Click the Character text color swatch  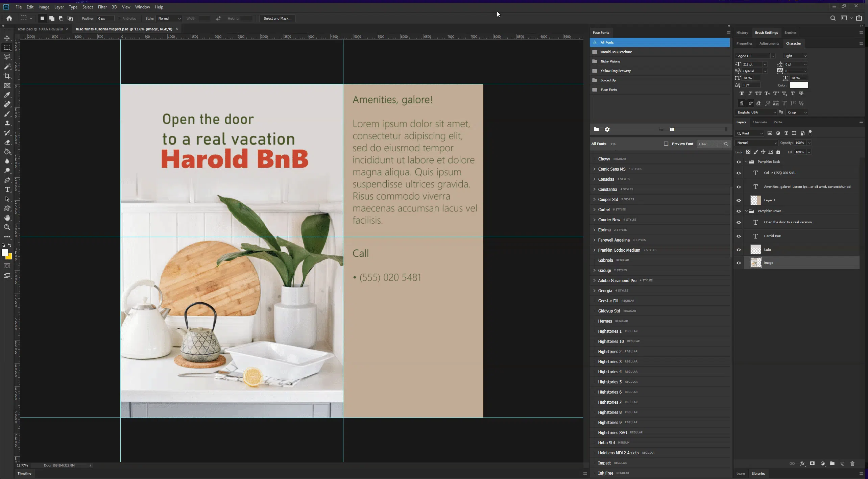click(799, 85)
